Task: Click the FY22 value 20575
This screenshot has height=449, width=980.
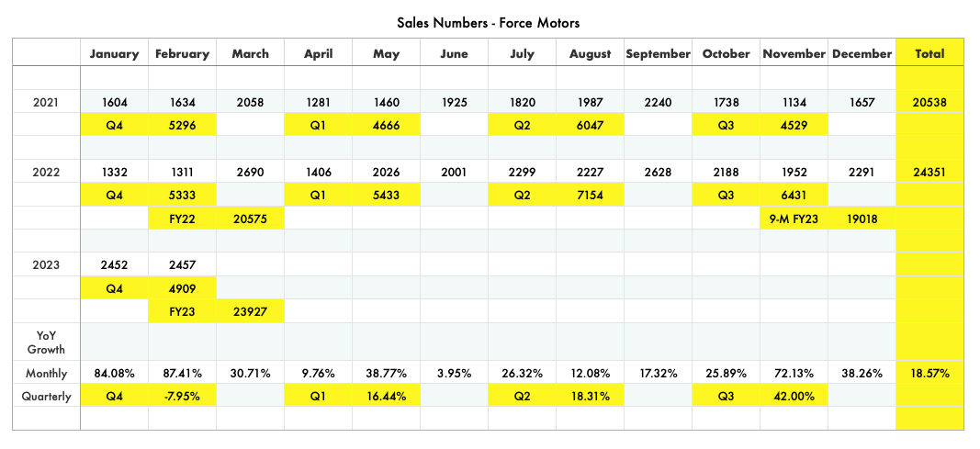Action: click(x=250, y=219)
